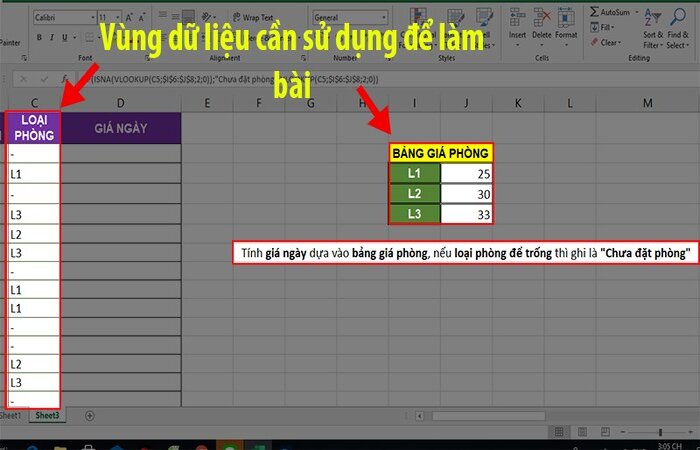Expand the Underline style dropdown arrow
Image resolution: width=700 pixels, height=450 pixels.
(x=75, y=38)
